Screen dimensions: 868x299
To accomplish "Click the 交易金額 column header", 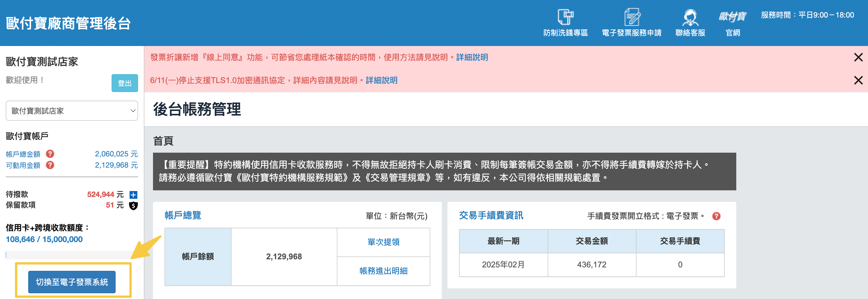I will tap(592, 241).
